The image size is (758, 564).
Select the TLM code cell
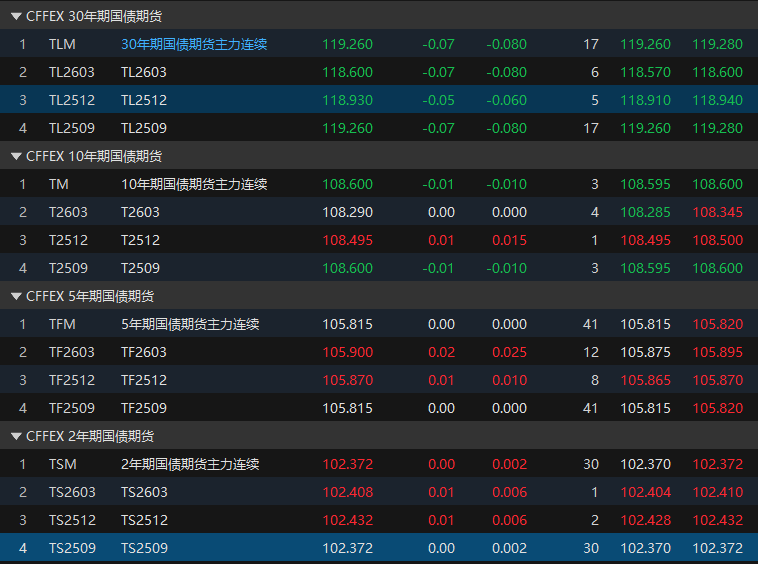pyautogui.click(x=62, y=44)
